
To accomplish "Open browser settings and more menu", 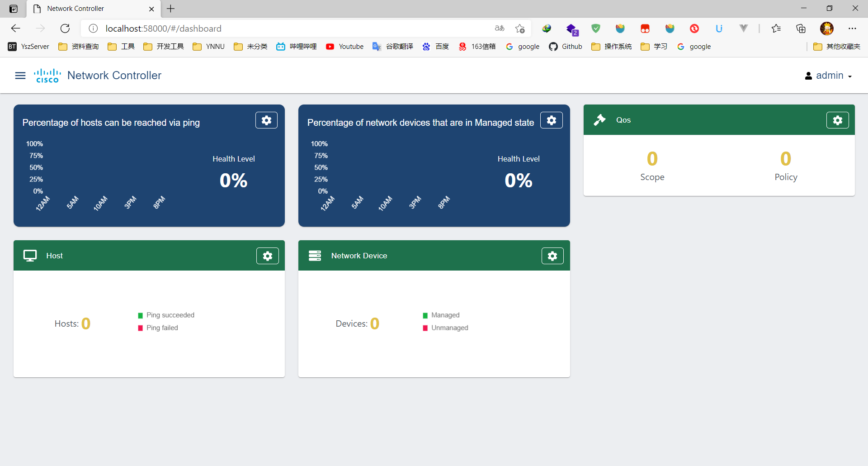I will pos(852,29).
